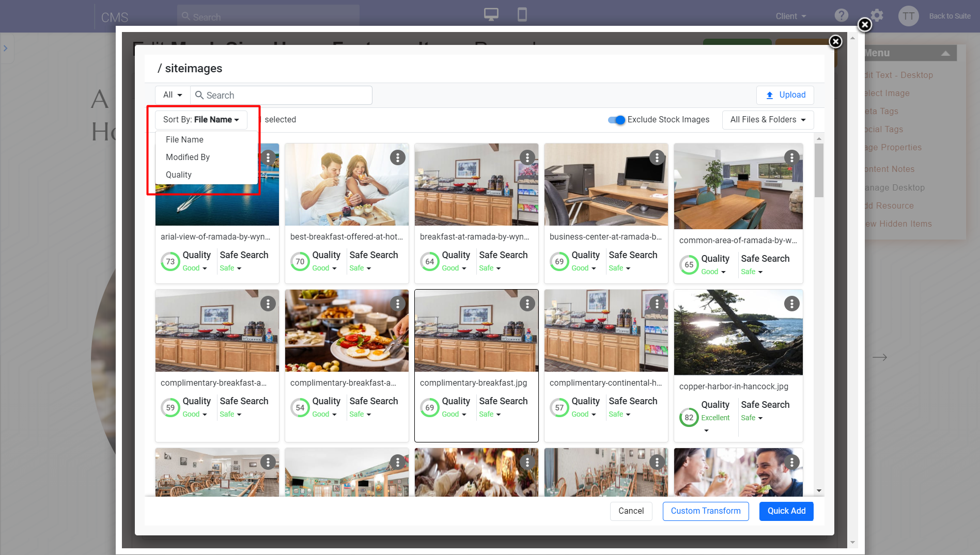
Task: Select Edit Text - Desktop menu item
Action: coord(898,75)
